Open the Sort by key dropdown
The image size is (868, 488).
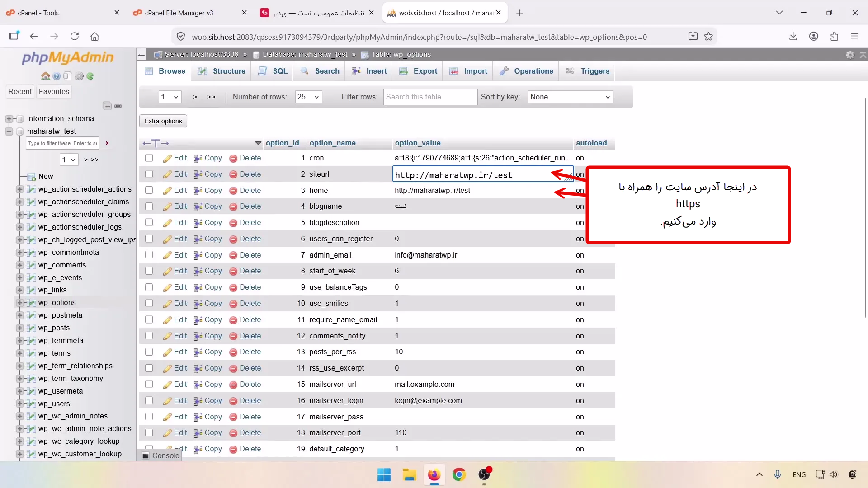point(571,97)
